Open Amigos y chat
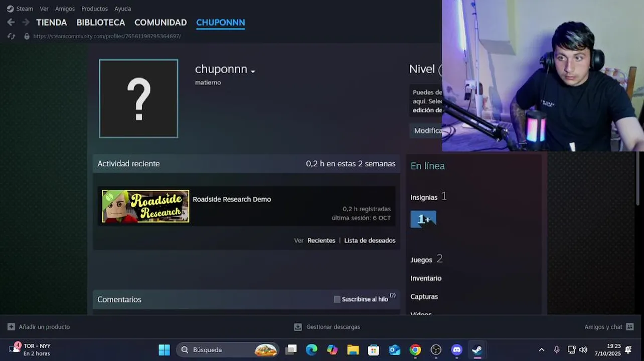 click(603, 327)
